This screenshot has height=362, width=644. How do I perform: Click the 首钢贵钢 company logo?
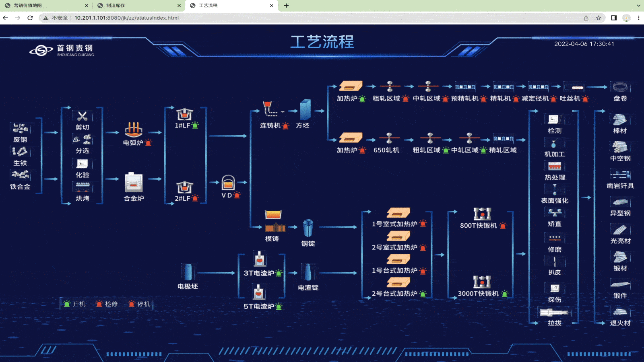click(62, 50)
